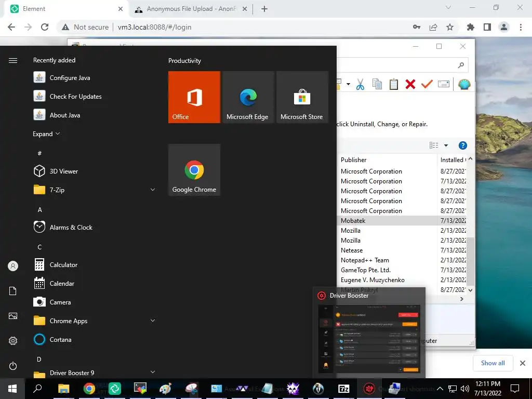532x399 pixels.
Task: Click the Copy toolbar icon
Action: (x=377, y=84)
